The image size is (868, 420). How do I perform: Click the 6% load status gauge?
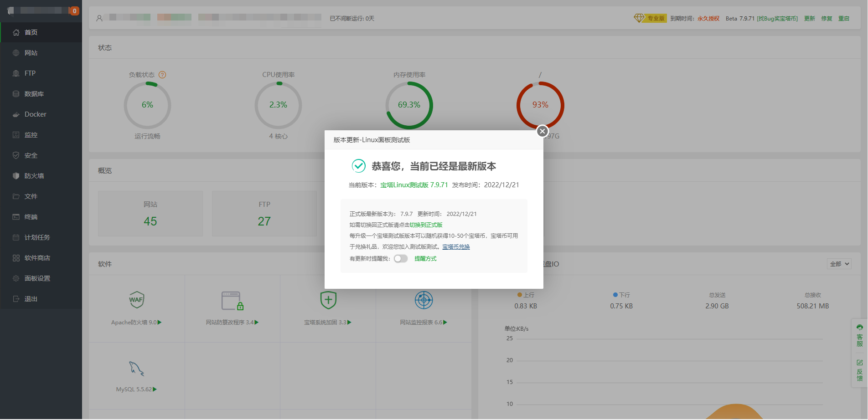pyautogui.click(x=147, y=105)
